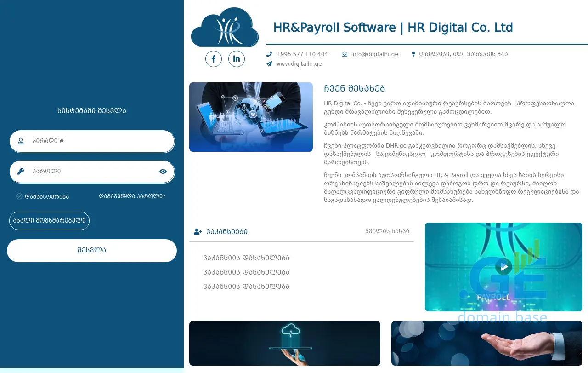Image resolution: width=588 pixels, height=373 pixels.
Task: Click the map pin address icon
Action: click(413, 54)
